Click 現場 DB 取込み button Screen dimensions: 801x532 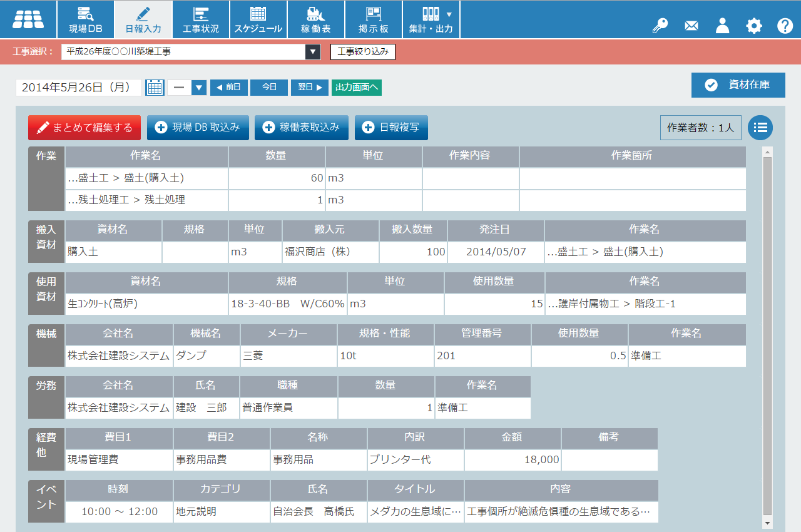pos(198,128)
